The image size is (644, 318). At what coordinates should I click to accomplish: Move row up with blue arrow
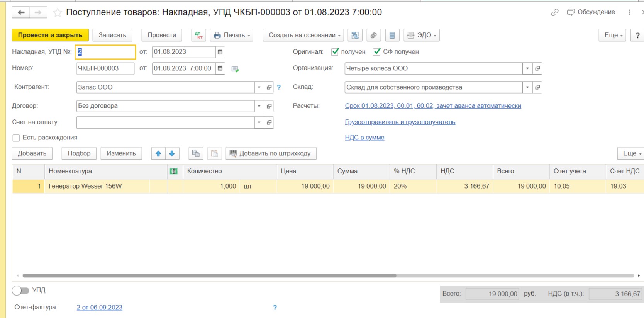(158, 153)
